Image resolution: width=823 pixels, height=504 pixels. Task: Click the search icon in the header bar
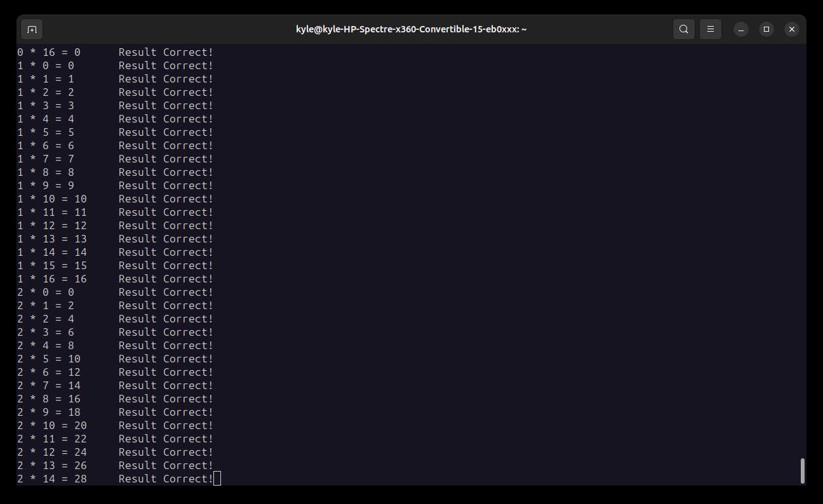point(683,29)
